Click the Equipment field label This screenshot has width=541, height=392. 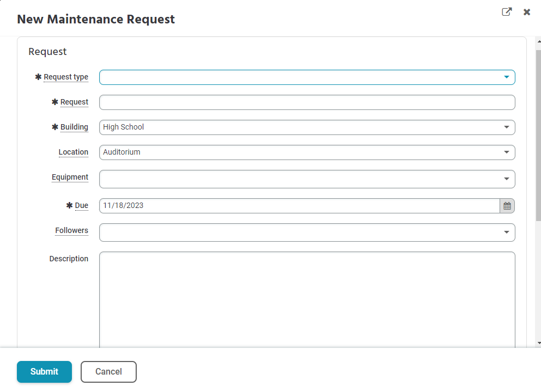pos(70,177)
